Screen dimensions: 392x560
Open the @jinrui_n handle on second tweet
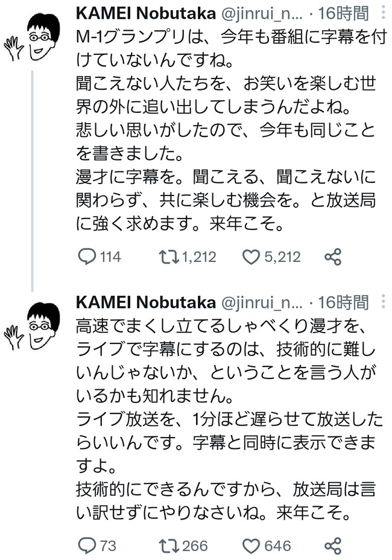pyautogui.click(x=262, y=303)
